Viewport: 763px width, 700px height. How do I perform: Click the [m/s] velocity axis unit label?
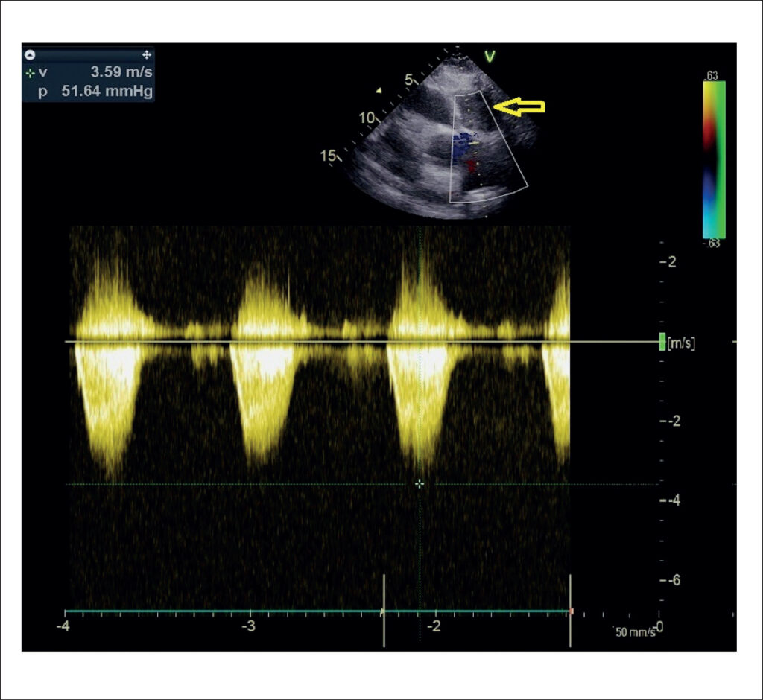coord(681,343)
